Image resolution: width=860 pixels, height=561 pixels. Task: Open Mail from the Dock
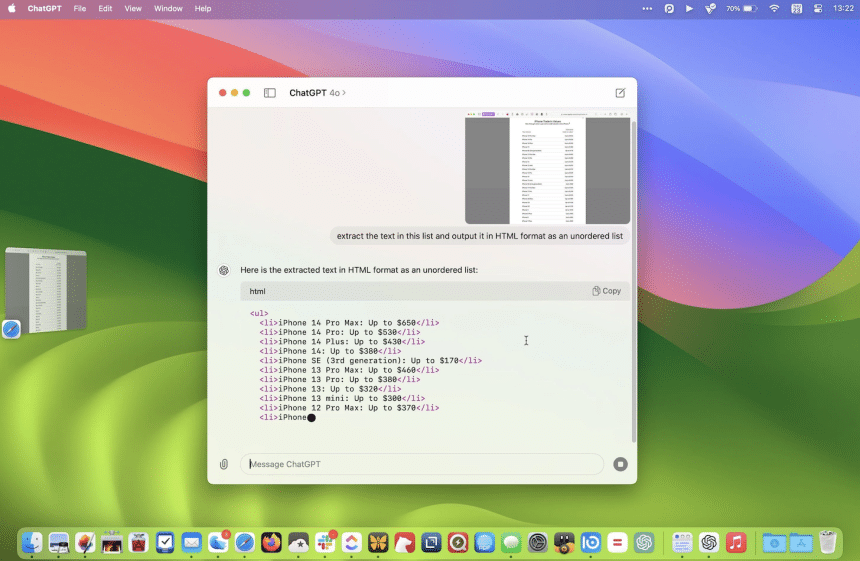click(191, 542)
